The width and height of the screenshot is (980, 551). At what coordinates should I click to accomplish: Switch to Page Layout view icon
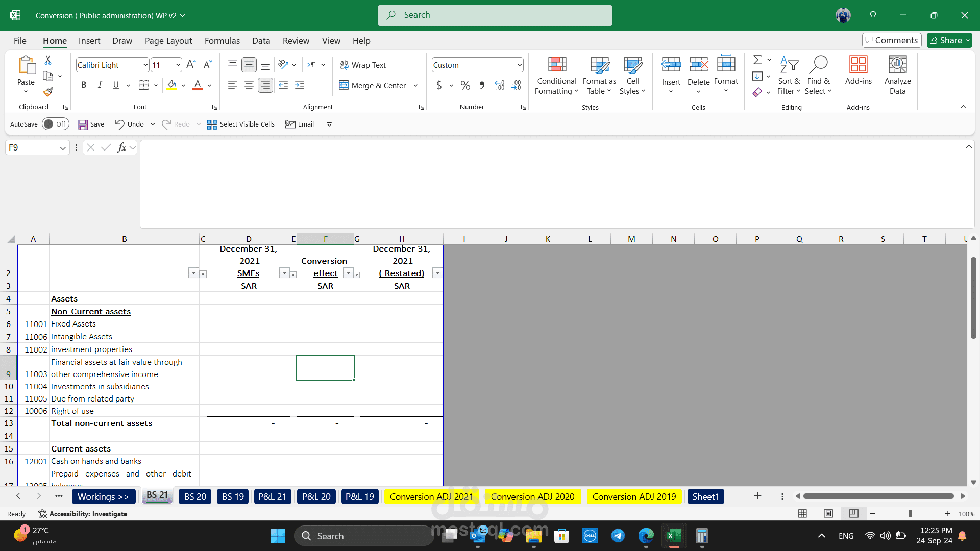coord(828,513)
